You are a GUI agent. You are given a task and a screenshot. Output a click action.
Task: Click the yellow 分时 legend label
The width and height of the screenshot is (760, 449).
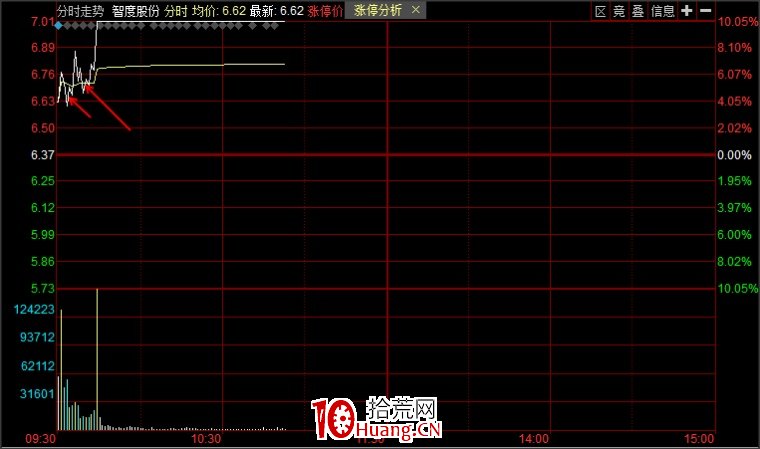pos(175,11)
